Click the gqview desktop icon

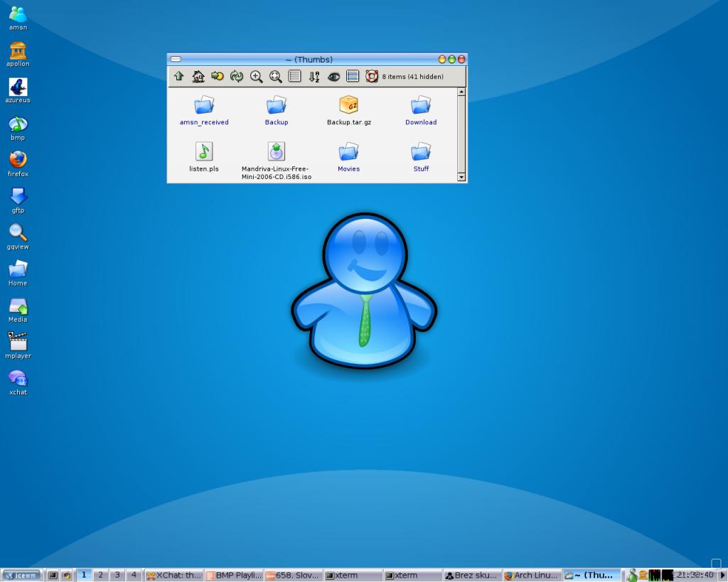(18, 237)
